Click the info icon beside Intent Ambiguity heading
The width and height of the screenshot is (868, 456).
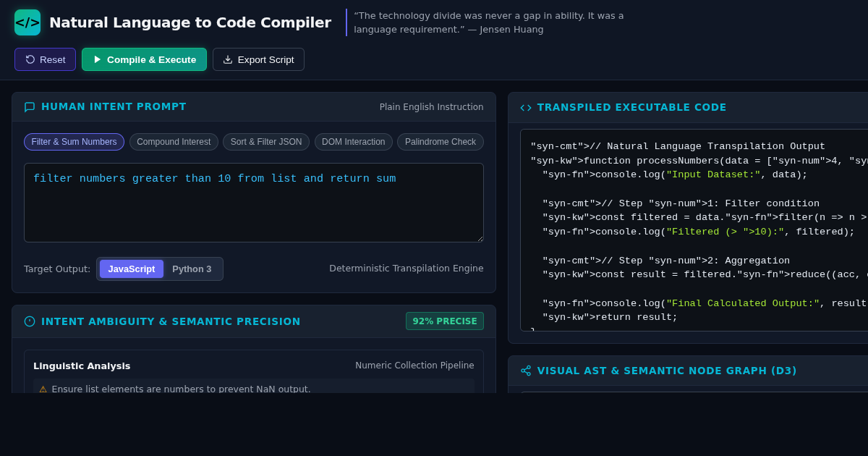(30, 321)
